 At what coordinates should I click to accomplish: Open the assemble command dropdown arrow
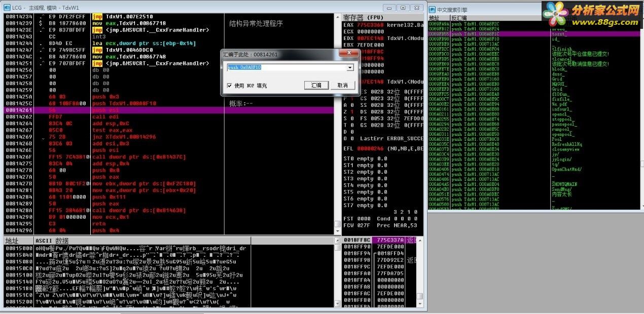[350, 67]
